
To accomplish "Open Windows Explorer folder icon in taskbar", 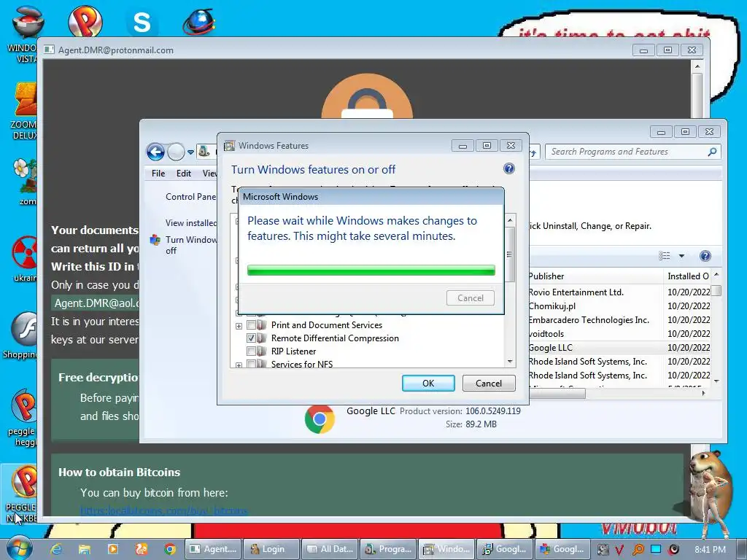I will [85, 549].
